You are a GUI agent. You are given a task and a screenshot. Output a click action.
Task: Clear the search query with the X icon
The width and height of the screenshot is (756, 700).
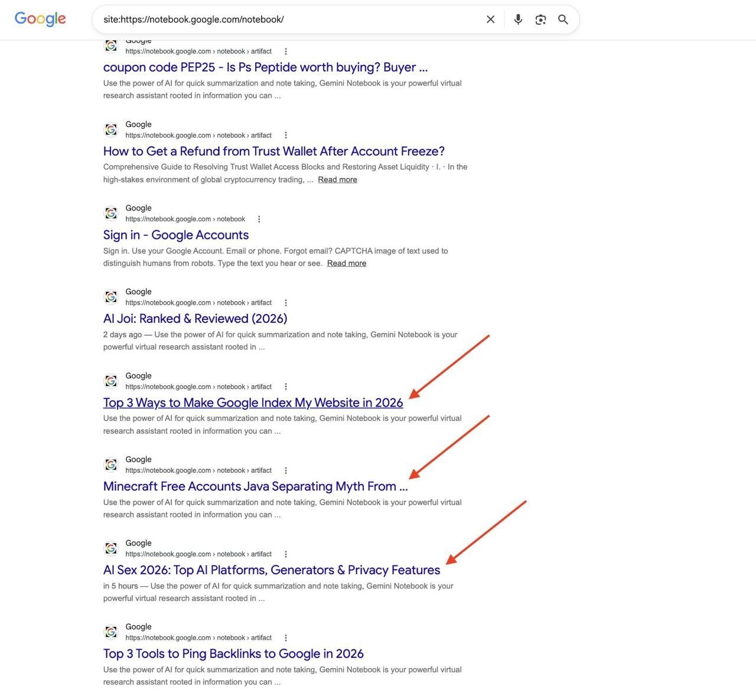(490, 19)
